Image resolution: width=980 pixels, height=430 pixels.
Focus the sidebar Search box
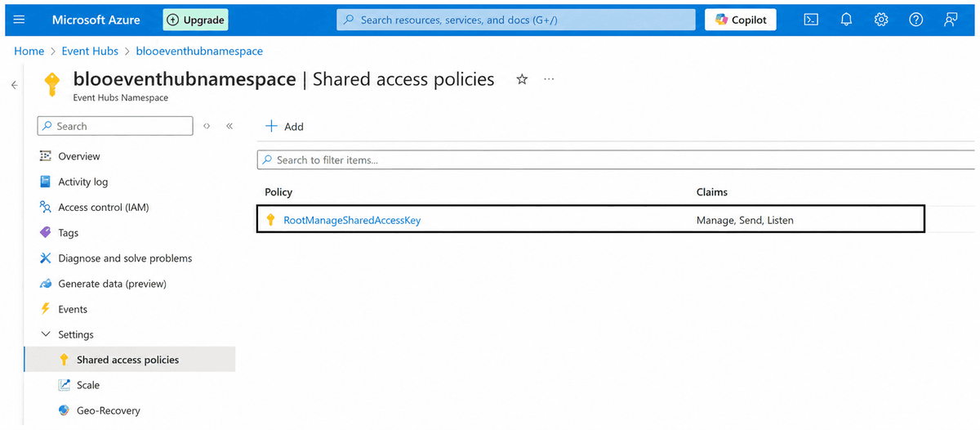click(115, 126)
